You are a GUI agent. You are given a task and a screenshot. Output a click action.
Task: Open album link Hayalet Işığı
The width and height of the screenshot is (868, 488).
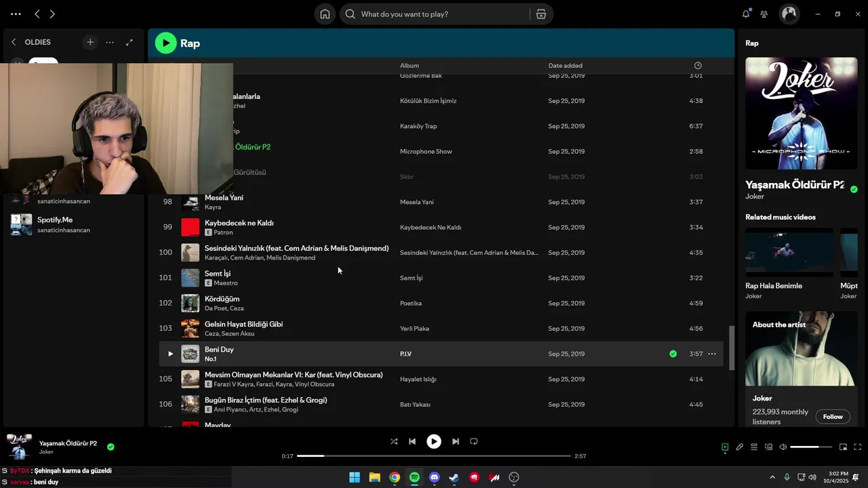418,379
